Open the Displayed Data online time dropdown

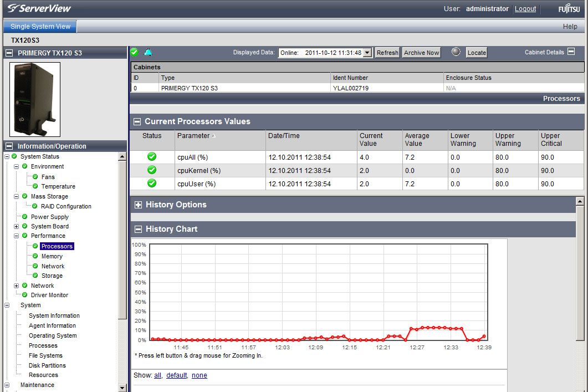coord(367,53)
